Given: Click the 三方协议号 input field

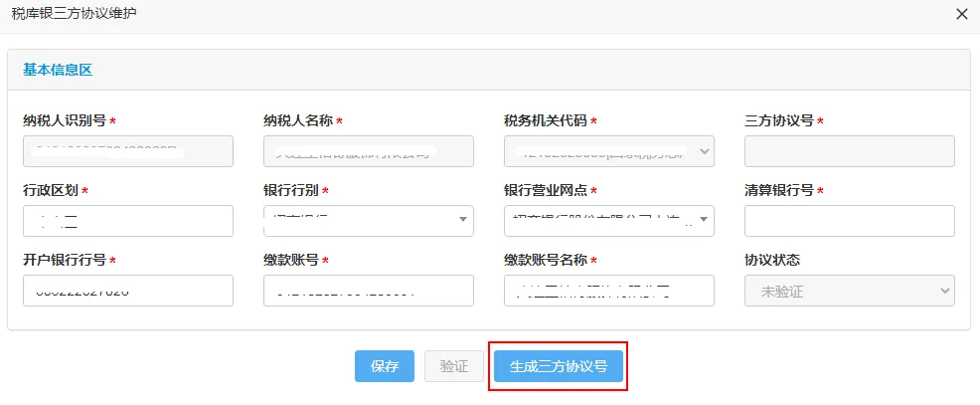Looking at the screenshot, I should pyautogui.click(x=850, y=151).
